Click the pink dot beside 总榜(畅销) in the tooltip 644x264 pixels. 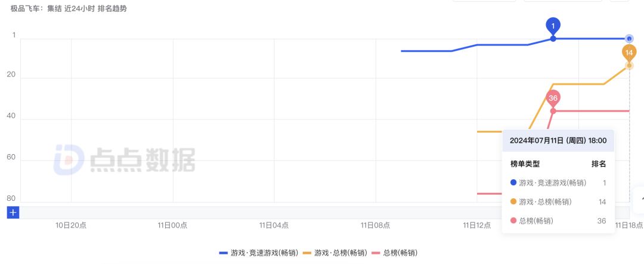pos(513,221)
